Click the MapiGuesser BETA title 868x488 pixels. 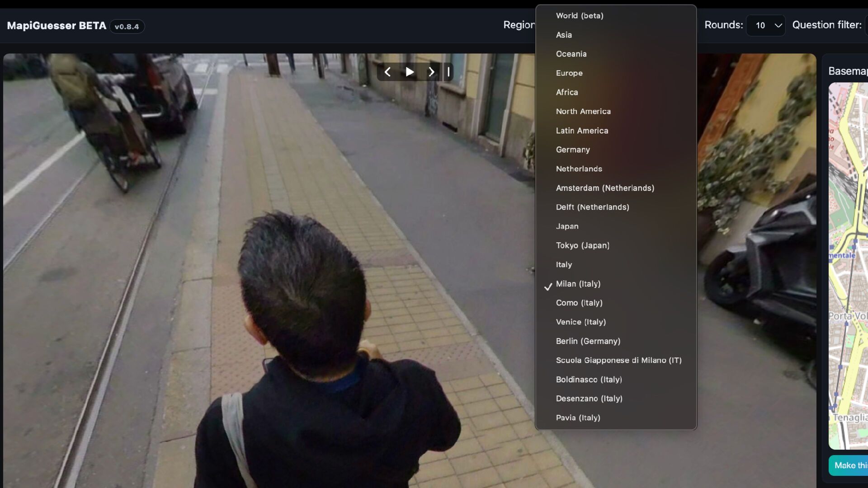(x=57, y=26)
